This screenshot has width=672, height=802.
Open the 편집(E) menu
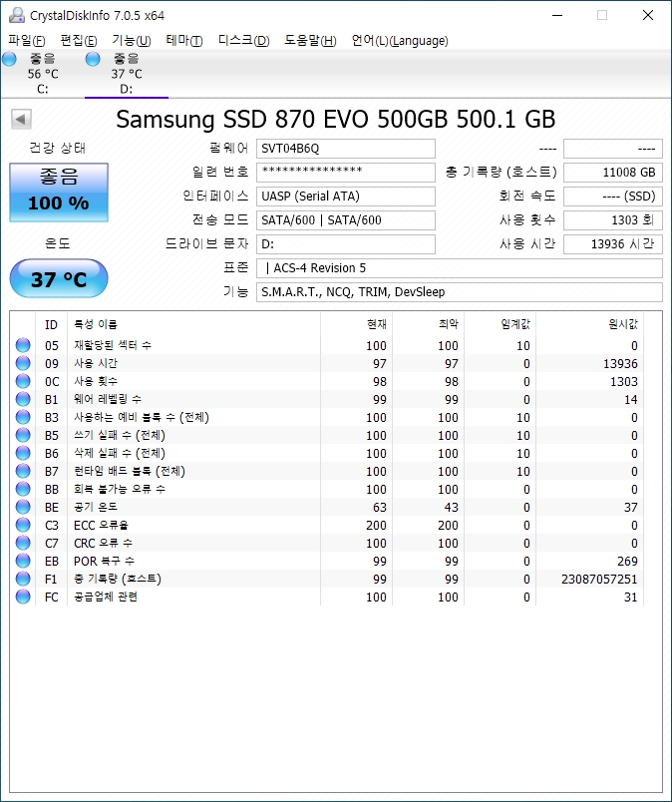(x=78, y=41)
